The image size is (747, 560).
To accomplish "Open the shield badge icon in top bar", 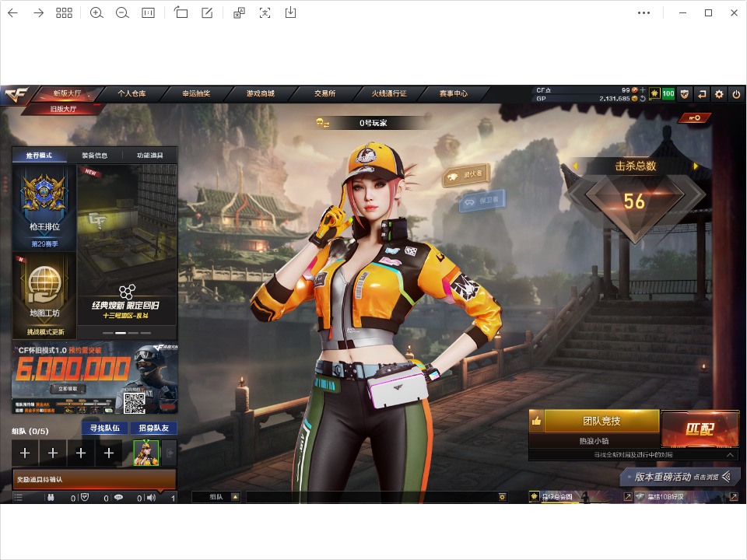I will pos(685,94).
